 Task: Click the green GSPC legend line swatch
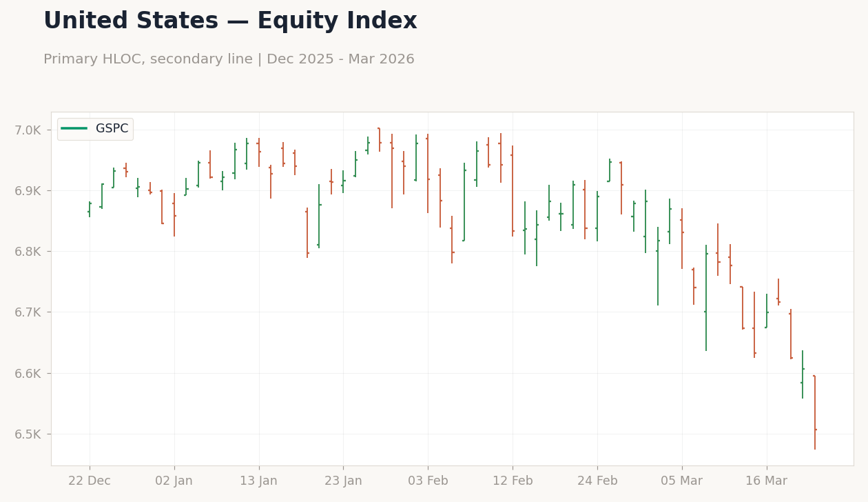click(74, 129)
